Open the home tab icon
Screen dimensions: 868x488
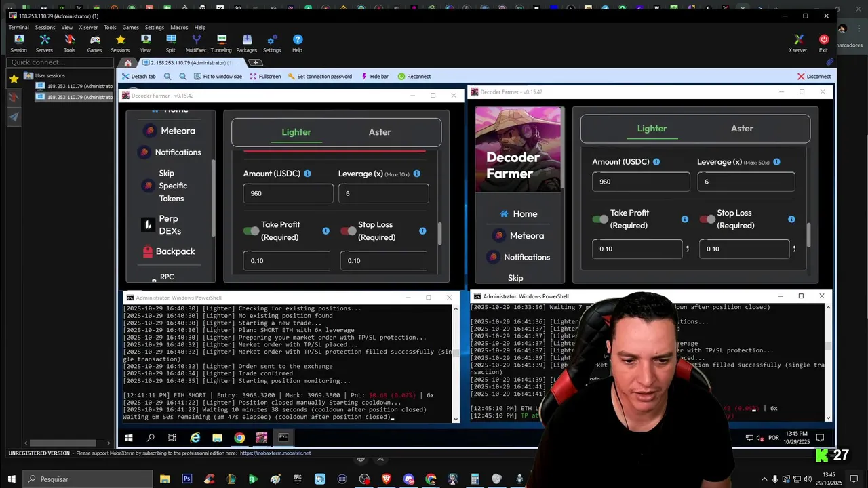127,63
